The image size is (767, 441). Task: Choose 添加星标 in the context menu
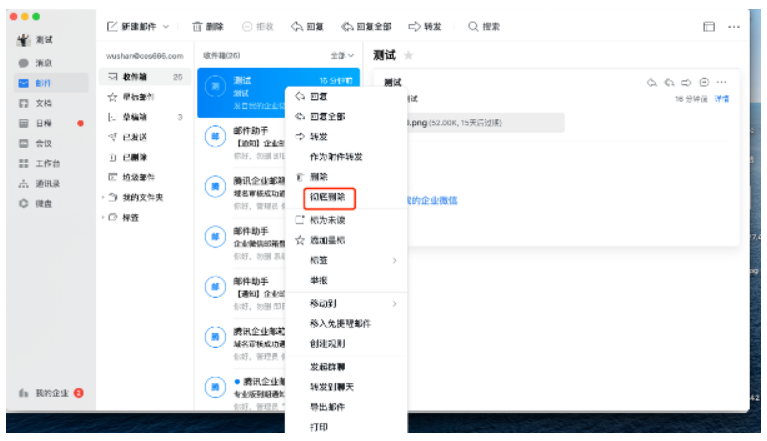click(x=329, y=240)
